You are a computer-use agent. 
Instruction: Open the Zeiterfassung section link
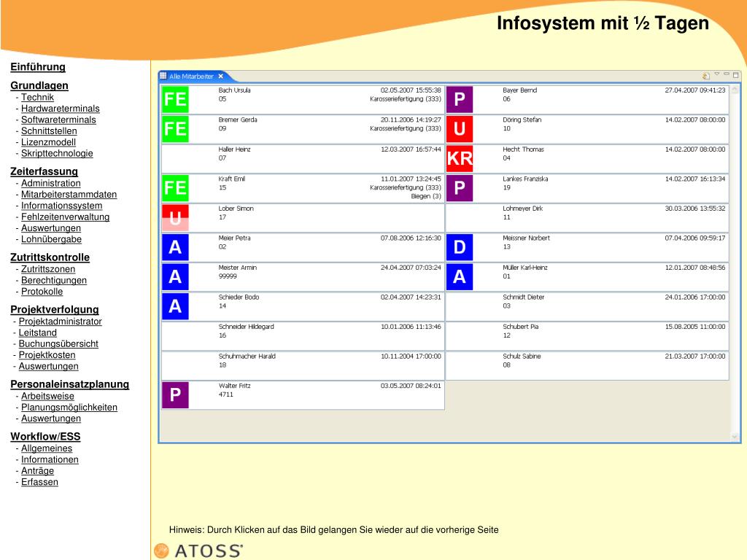click(44, 171)
